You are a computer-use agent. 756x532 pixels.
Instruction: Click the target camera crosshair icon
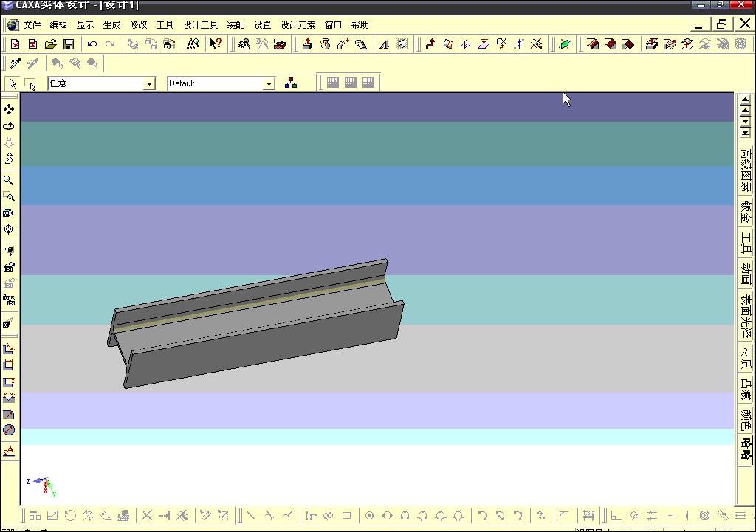9,229
